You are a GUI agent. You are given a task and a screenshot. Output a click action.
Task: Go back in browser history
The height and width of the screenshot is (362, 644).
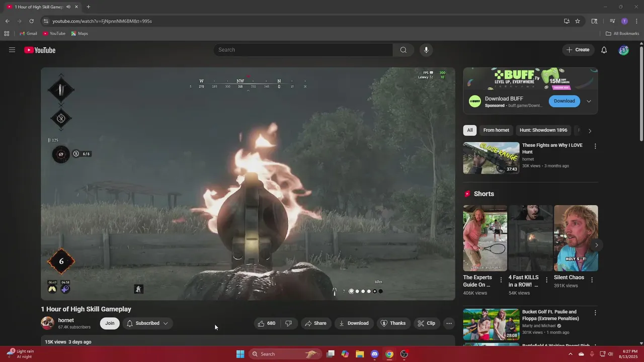pos(7,21)
